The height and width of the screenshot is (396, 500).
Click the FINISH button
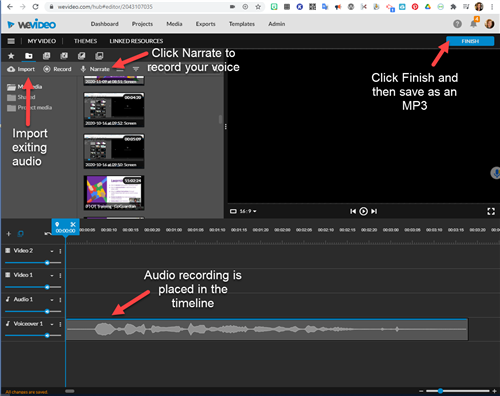pyautogui.click(x=470, y=41)
